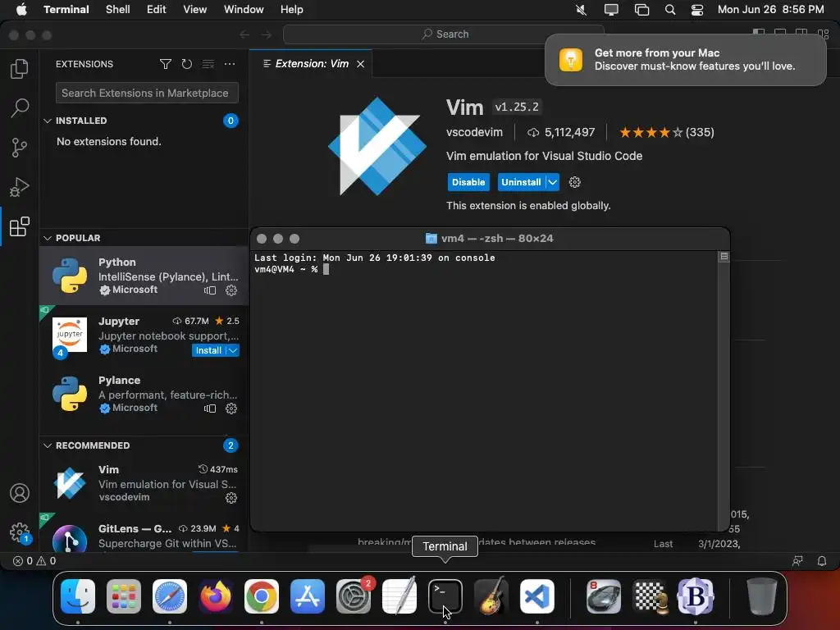This screenshot has height=630, width=840.
Task: Open the Terminal menu in menu bar
Action: click(66, 10)
